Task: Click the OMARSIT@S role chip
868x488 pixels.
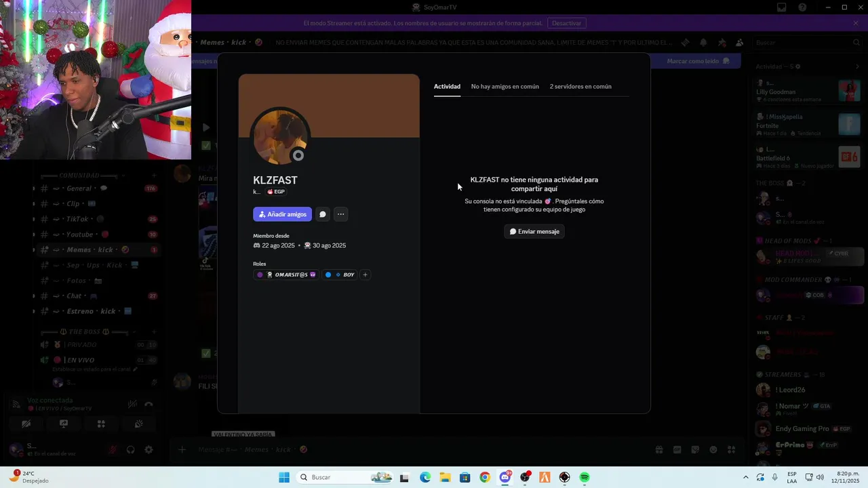Action: (x=285, y=274)
